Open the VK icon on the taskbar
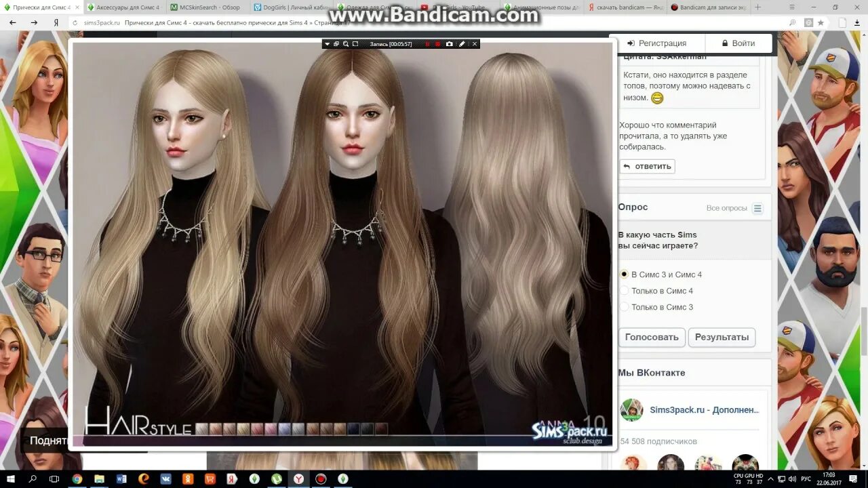868x488 pixels. (x=166, y=479)
